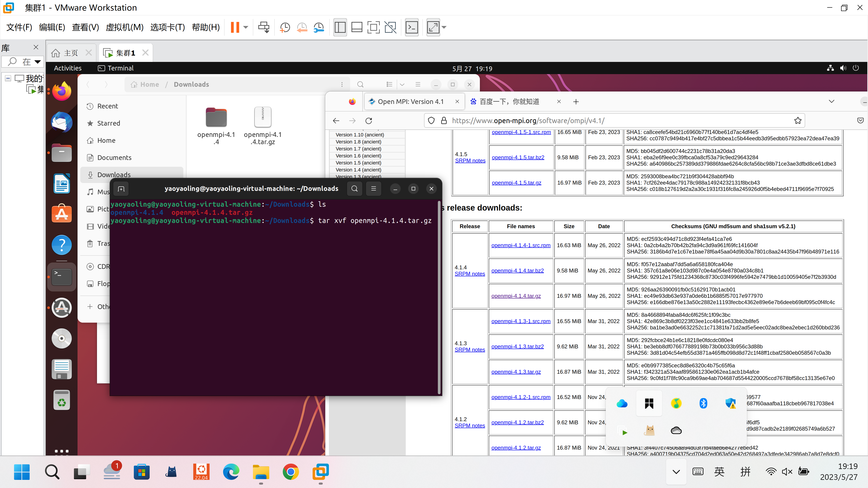The height and width of the screenshot is (488, 868).
Task: List all Firefox tabs dropdown
Action: pyautogui.click(x=831, y=102)
